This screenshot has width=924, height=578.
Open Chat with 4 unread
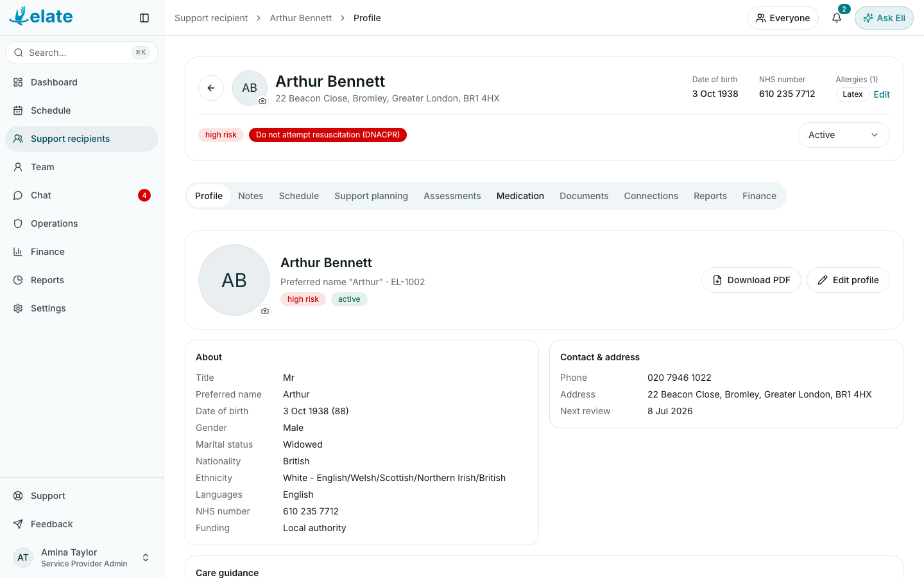81,195
